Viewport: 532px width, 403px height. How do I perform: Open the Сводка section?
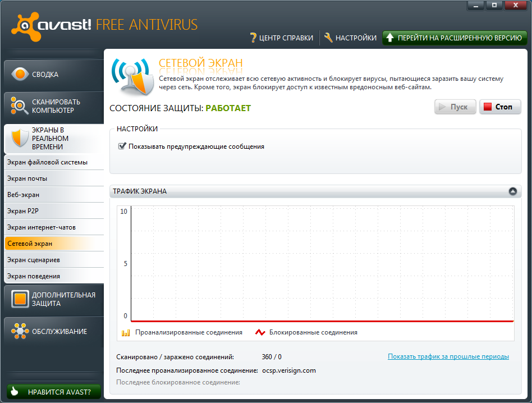point(54,75)
